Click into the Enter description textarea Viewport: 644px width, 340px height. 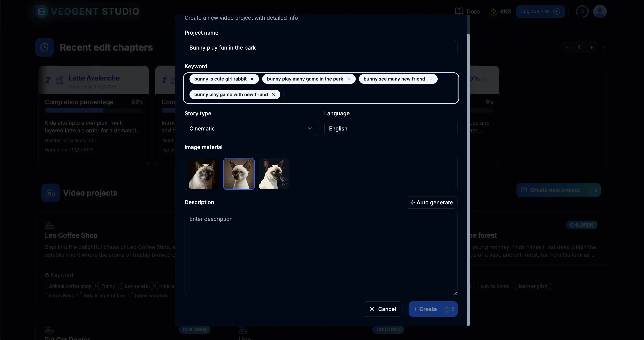click(x=321, y=253)
